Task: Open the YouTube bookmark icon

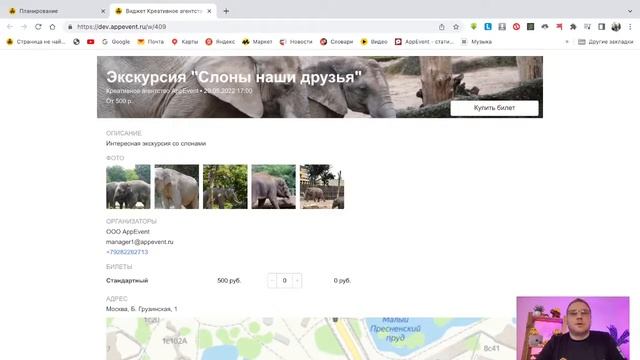Action: pos(91,42)
